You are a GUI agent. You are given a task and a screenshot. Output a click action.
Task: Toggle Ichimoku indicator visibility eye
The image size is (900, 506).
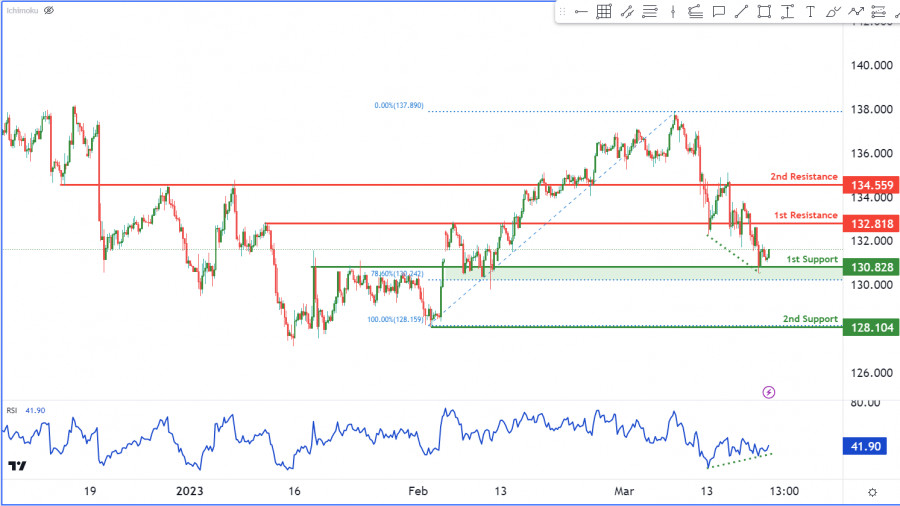[x=49, y=10]
